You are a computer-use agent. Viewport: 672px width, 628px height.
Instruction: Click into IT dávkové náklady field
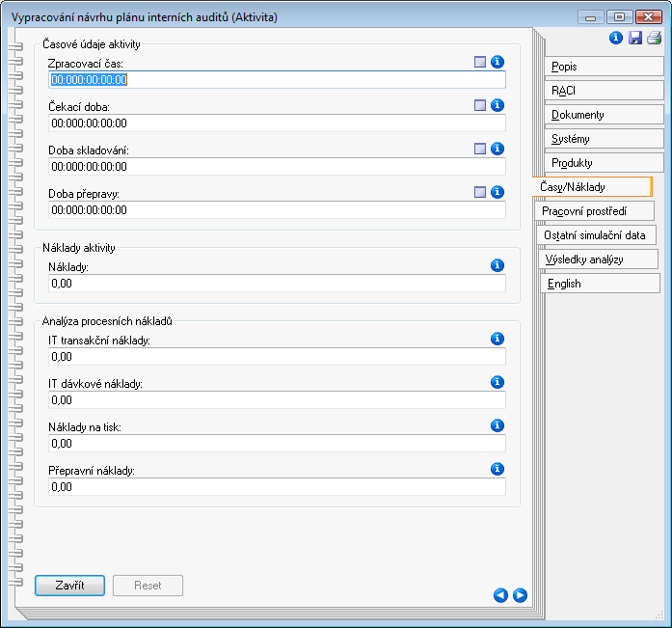(x=277, y=400)
